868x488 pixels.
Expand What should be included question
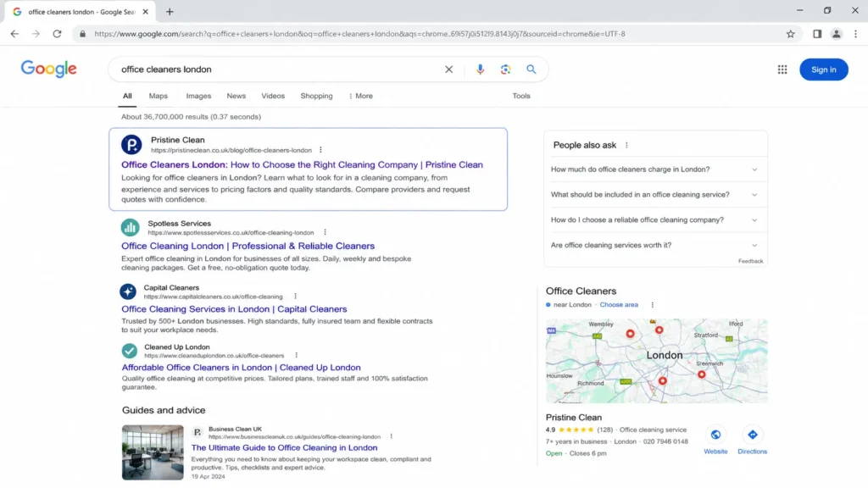(x=655, y=195)
